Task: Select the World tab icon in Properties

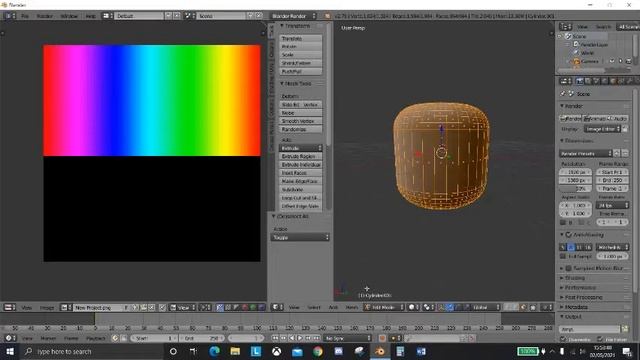Action: click(x=604, y=81)
